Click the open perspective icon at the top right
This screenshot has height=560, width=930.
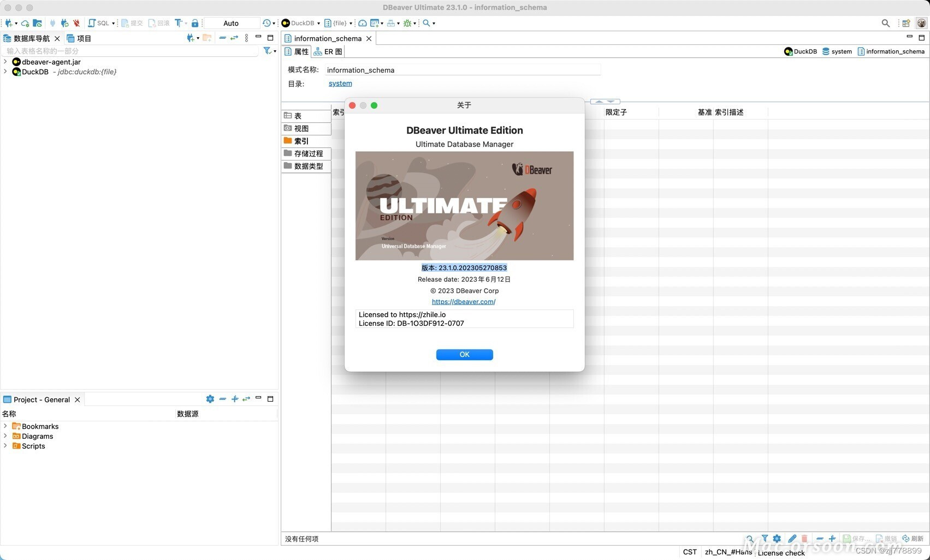(906, 23)
